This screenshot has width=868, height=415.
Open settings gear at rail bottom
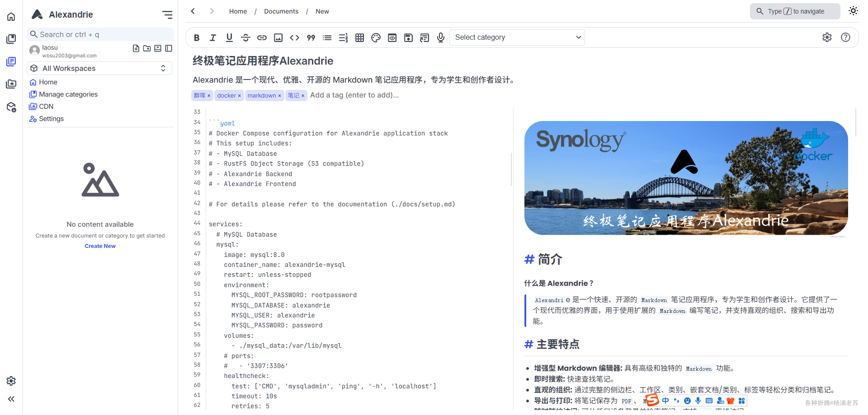(11, 381)
